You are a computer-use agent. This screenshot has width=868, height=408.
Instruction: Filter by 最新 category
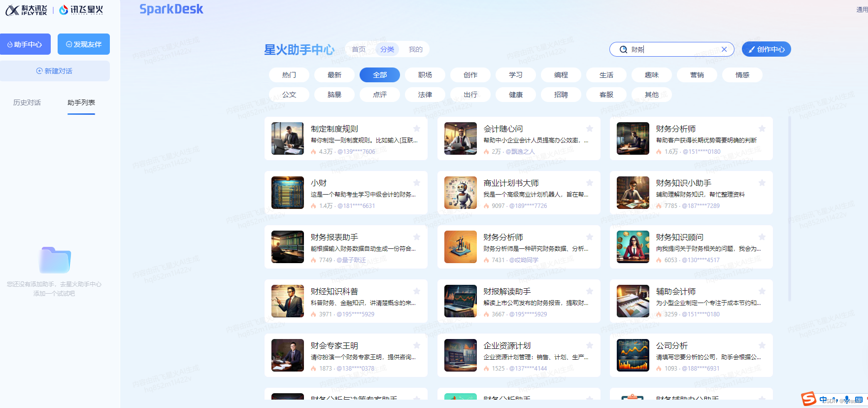(x=334, y=75)
